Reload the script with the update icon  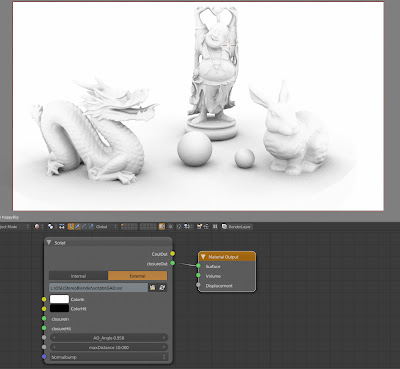click(x=162, y=287)
